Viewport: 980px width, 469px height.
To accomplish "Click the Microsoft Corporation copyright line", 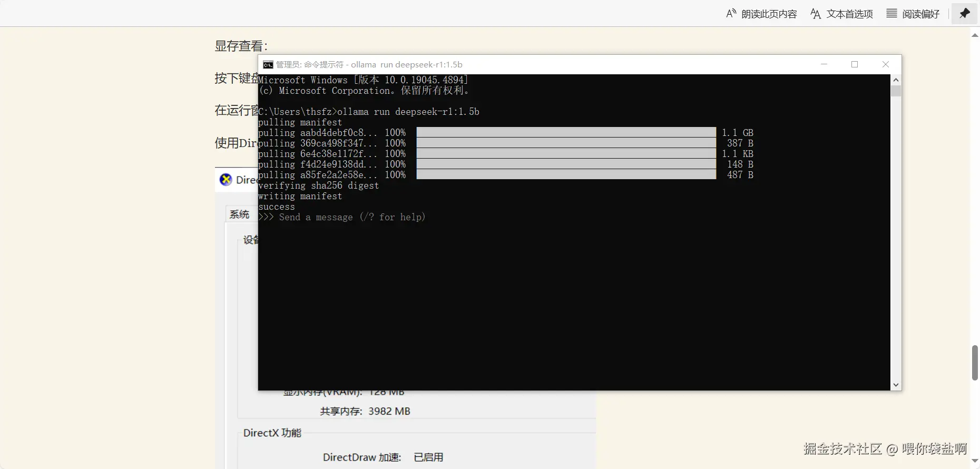I will coord(364,91).
